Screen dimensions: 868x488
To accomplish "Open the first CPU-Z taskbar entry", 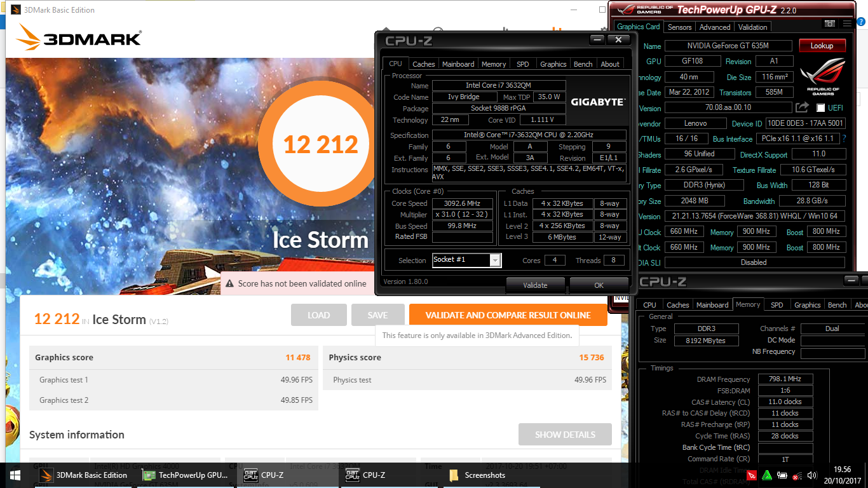I will [x=288, y=475].
